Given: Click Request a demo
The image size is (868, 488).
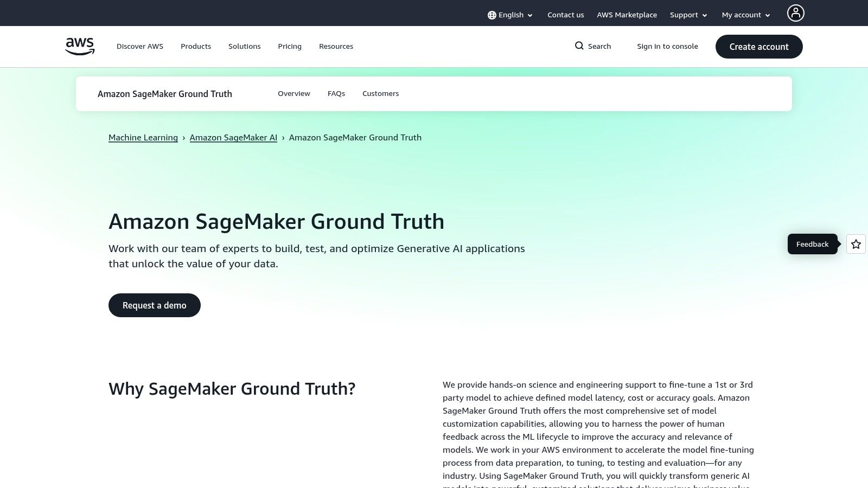Looking at the screenshot, I should click(x=154, y=305).
